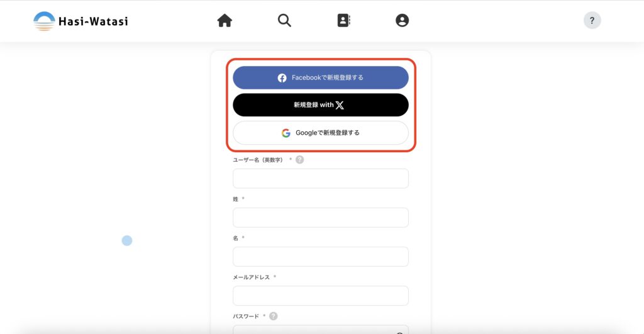Image resolution: width=644 pixels, height=334 pixels.
Task: Focus the メールアドレス email input field
Action: coord(321,296)
